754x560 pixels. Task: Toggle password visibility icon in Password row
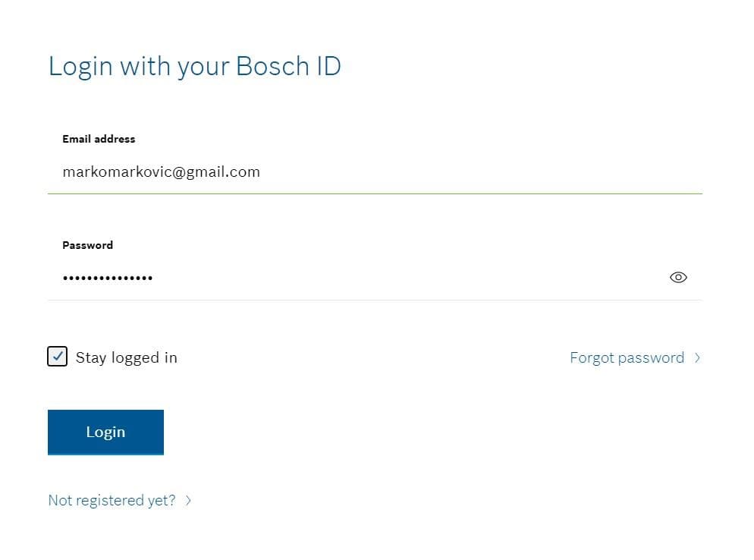click(678, 278)
